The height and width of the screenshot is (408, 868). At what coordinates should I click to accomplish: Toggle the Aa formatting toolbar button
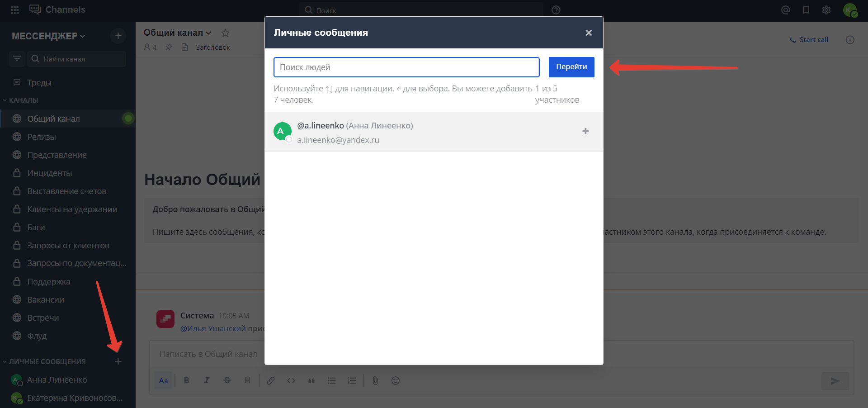(164, 381)
